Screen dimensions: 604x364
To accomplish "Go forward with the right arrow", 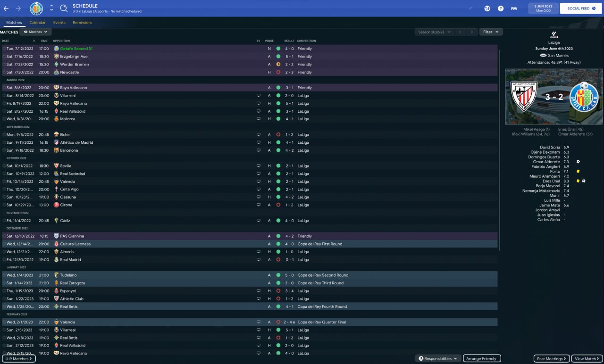I will [18, 8].
